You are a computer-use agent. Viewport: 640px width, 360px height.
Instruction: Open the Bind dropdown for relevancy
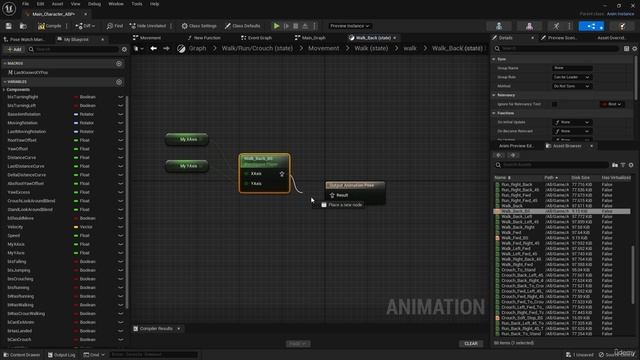click(612, 104)
